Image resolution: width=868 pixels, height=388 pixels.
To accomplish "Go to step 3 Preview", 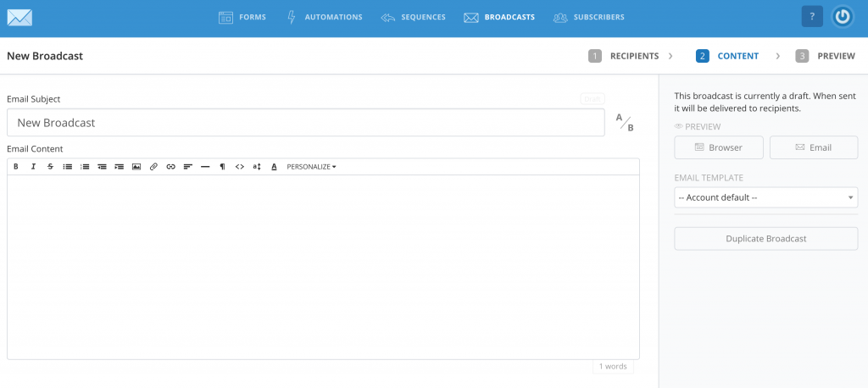I will click(825, 56).
